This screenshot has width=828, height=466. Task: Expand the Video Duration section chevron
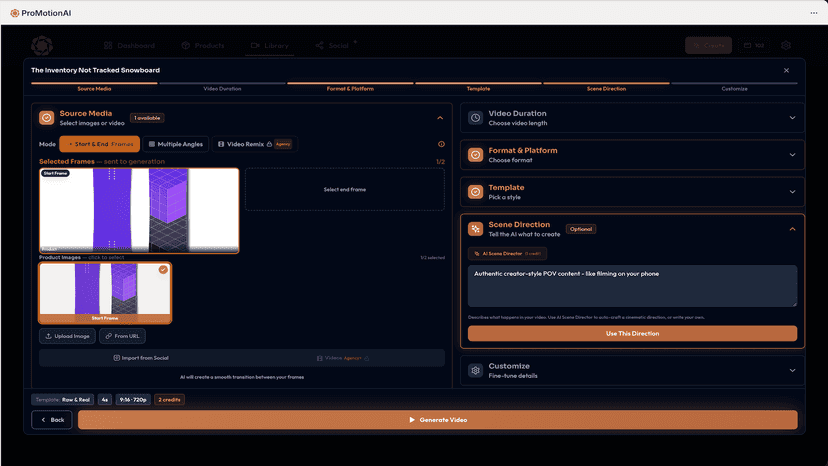coord(792,118)
